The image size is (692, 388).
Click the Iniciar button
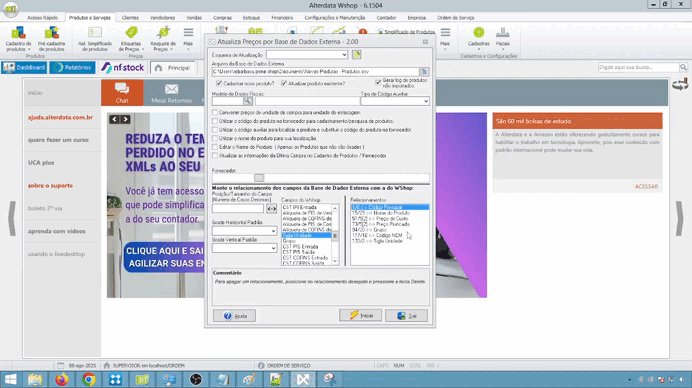coord(360,315)
